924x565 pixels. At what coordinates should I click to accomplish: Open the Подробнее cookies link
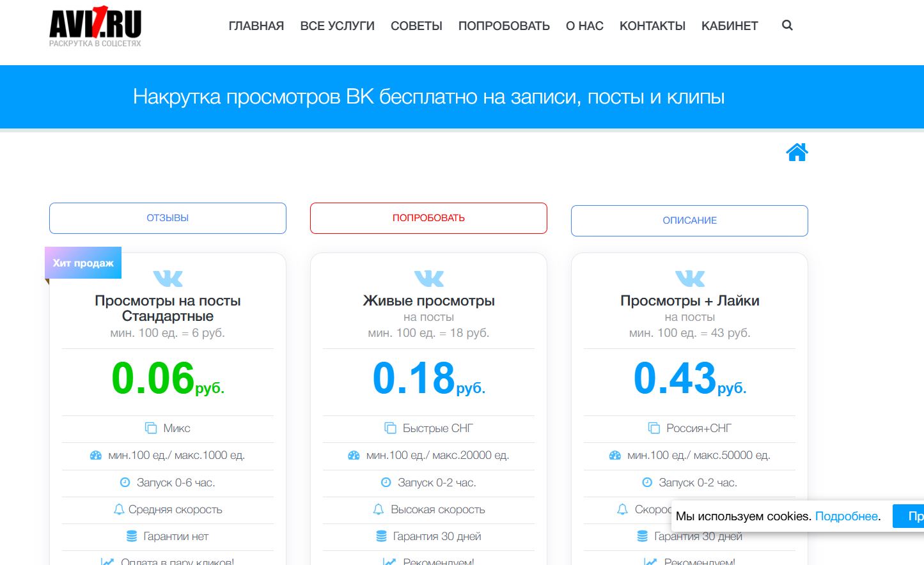click(x=845, y=516)
